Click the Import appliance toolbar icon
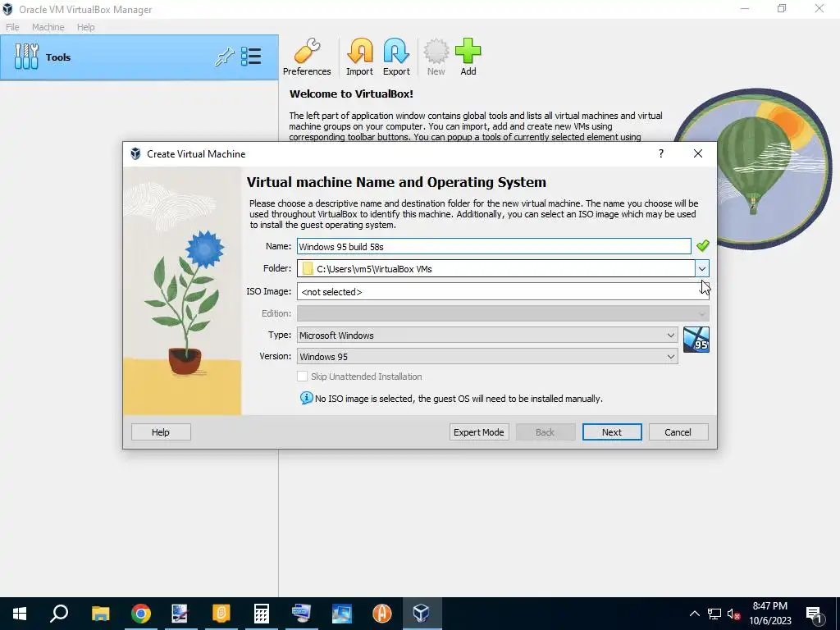Screen dimensions: 840x630 point(359,57)
